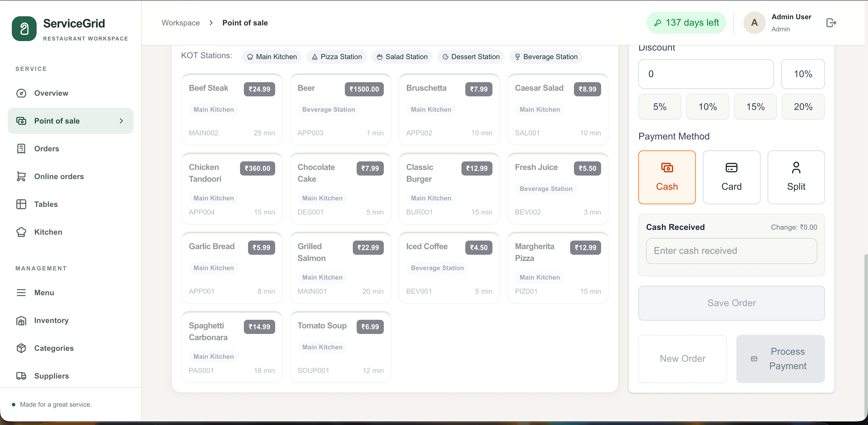Viewport: 868px width, 425px height.
Task: Go to Online orders cart icon
Action: [21, 176]
